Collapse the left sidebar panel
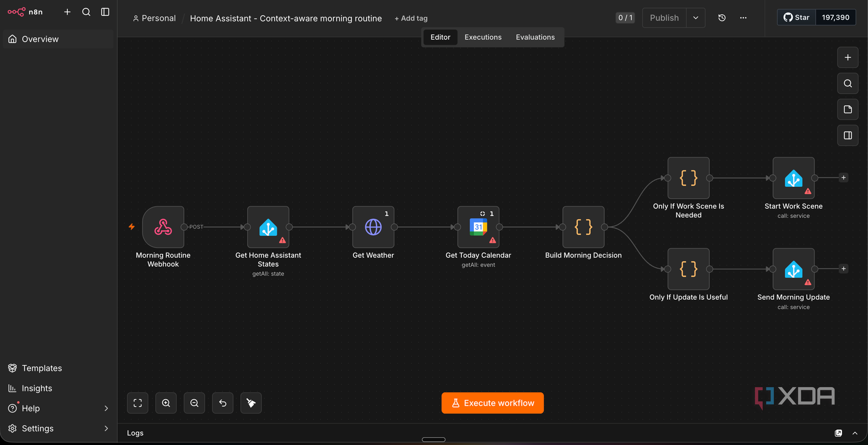Screen dimensions: 868x445 [x=105, y=12]
